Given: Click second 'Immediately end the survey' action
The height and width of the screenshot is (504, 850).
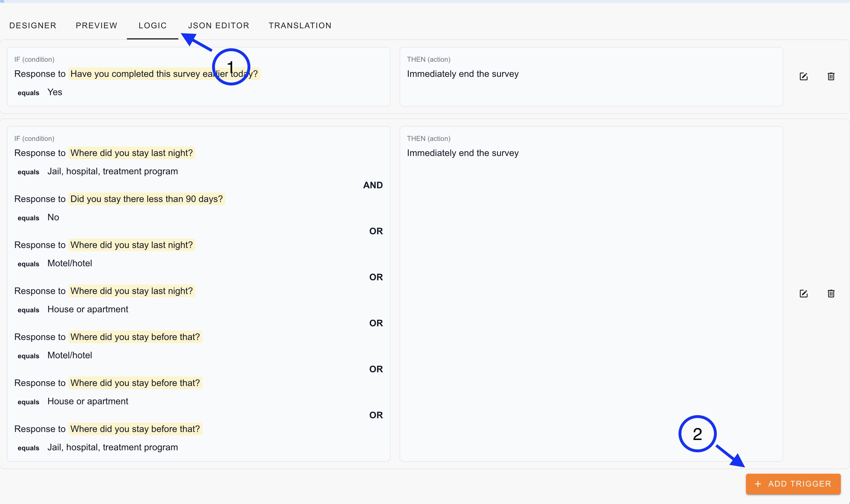Looking at the screenshot, I should pos(463,153).
